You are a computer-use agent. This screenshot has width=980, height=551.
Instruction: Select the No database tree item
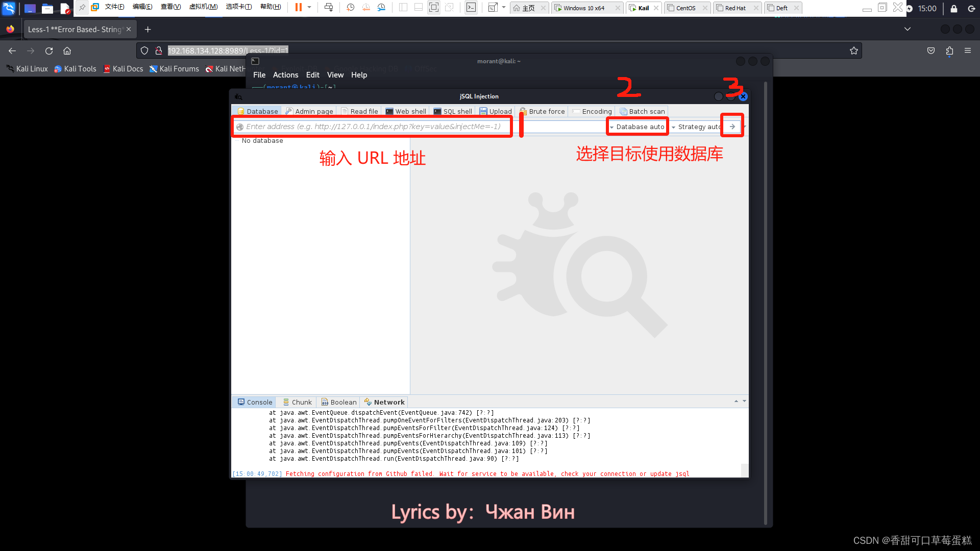click(x=262, y=141)
